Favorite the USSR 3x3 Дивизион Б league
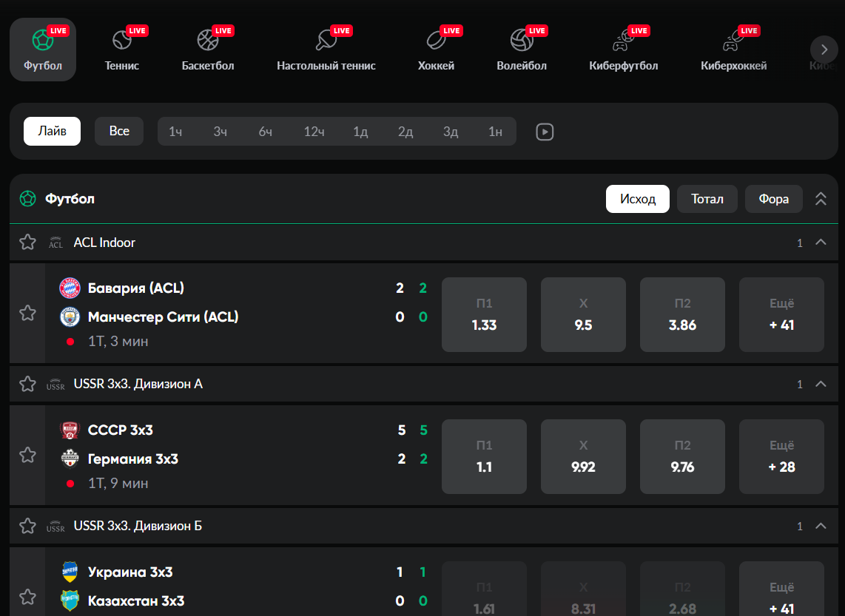This screenshot has width=845, height=616. (27, 526)
